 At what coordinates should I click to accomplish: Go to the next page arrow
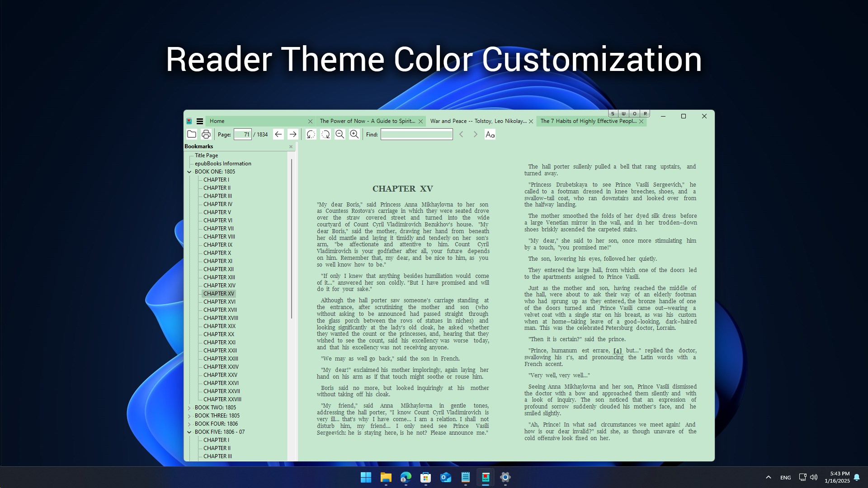293,134
